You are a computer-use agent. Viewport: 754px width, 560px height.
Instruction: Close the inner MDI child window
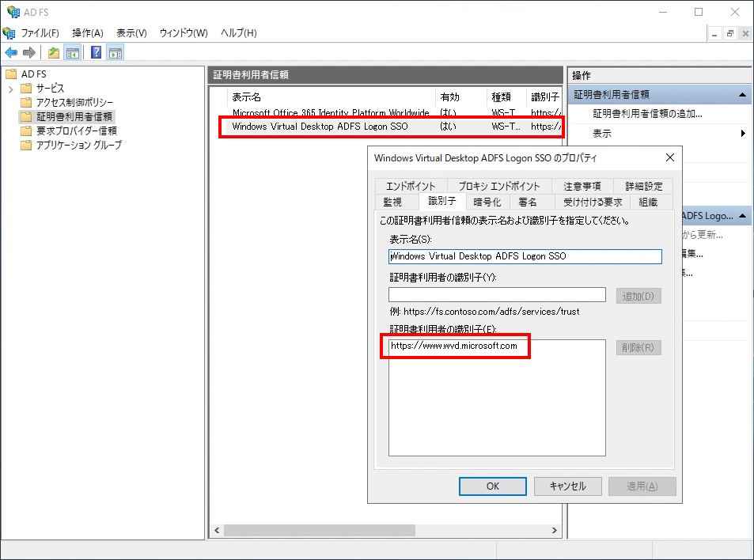click(x=745, y=34)
